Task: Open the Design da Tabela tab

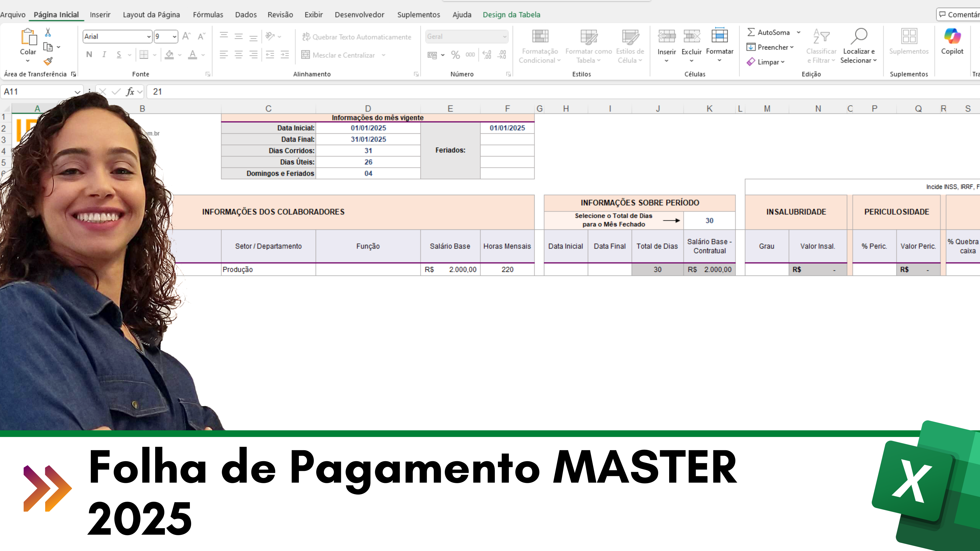Action: tap(511, 15)
